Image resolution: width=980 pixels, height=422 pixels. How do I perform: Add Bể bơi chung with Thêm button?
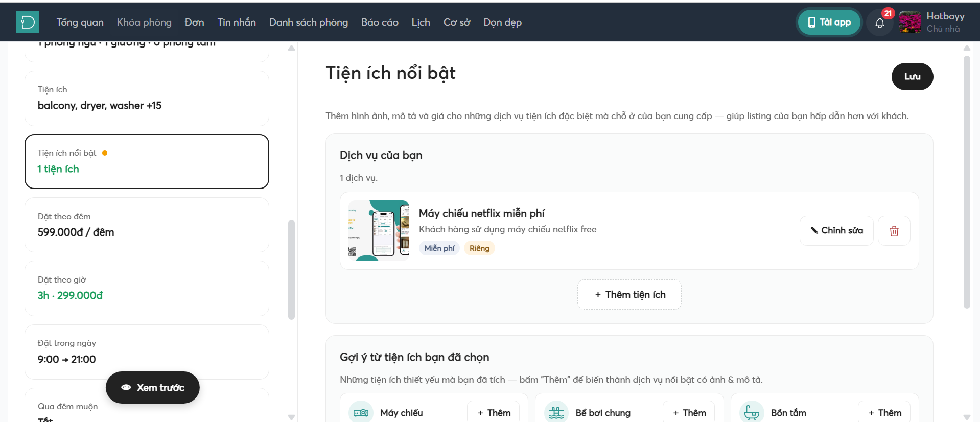click(x=689, y=413)
